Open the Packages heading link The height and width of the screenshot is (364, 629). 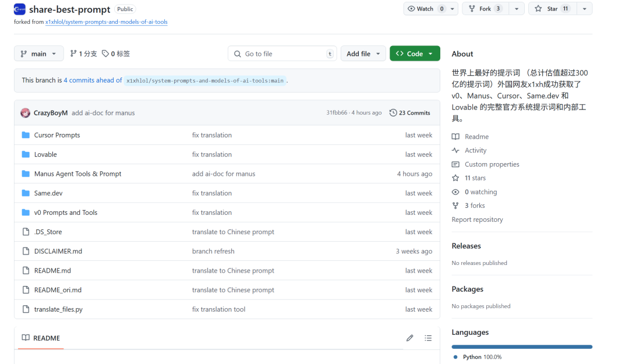(467, 289)
